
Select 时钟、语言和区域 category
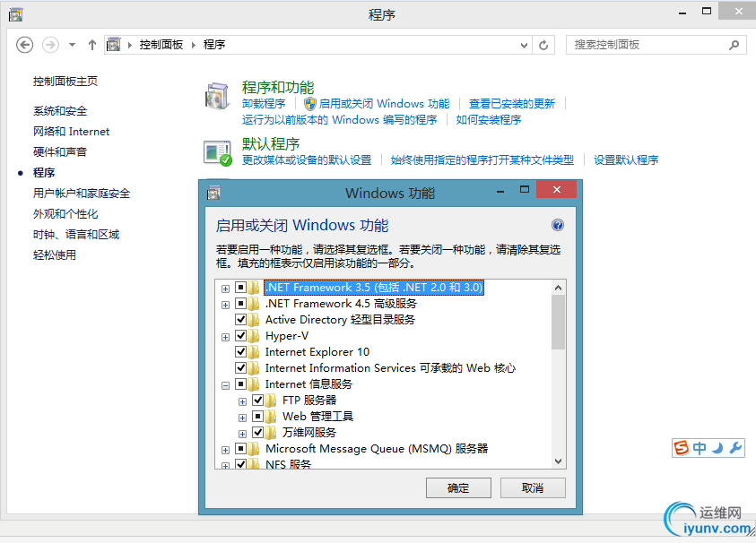click(x=76, y=235)
